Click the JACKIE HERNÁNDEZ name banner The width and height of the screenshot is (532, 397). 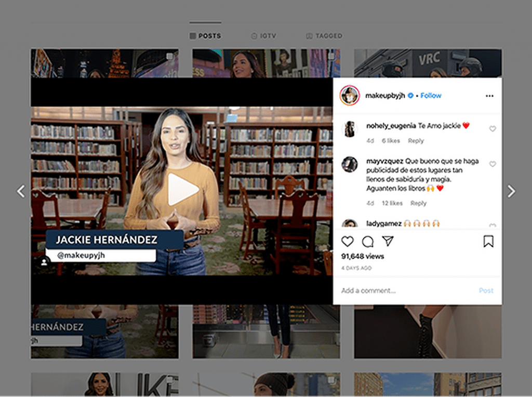coord(115,240)
